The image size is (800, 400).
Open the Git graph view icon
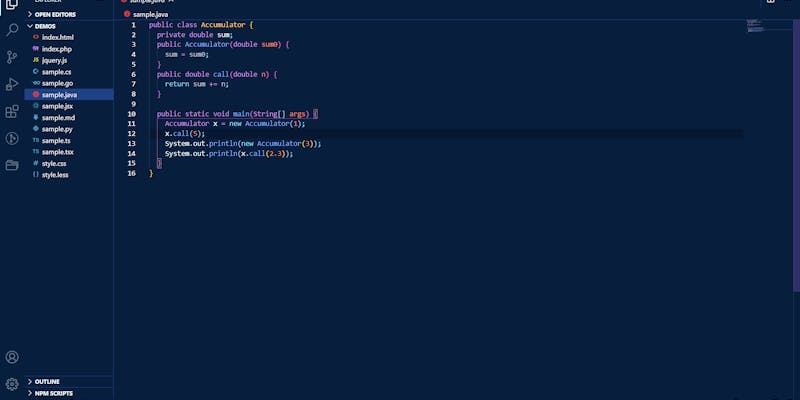[x=12, y=138]
